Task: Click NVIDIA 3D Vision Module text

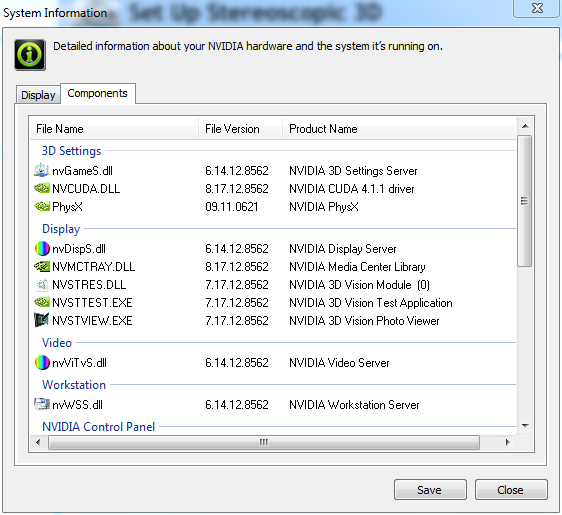Action: tap(359, 285)
